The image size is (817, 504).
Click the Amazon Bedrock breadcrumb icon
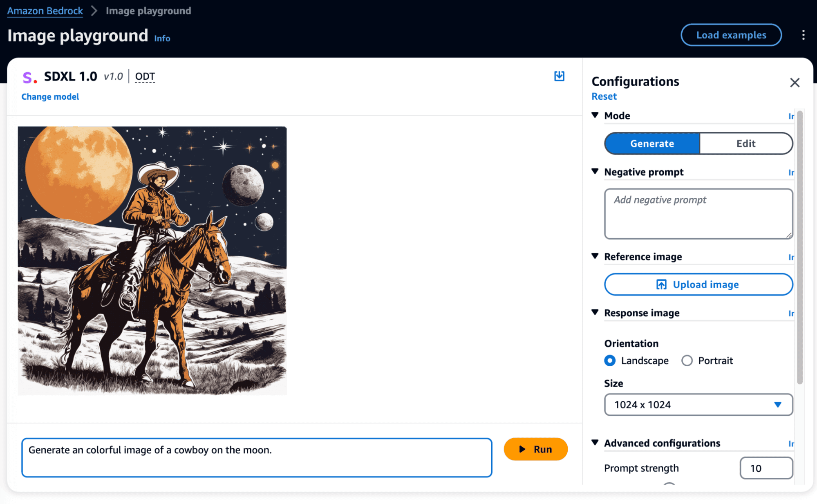[45, 11]
